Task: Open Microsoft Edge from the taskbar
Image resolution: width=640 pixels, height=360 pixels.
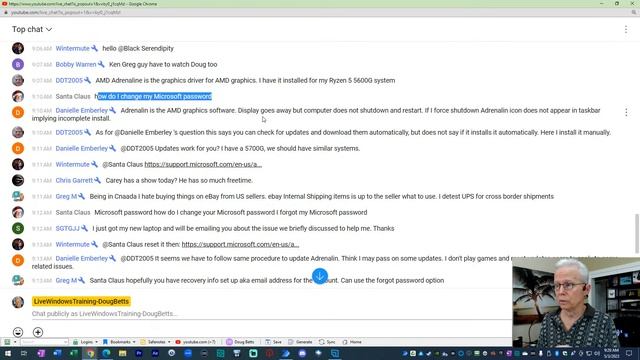Action: pos(106,353)
